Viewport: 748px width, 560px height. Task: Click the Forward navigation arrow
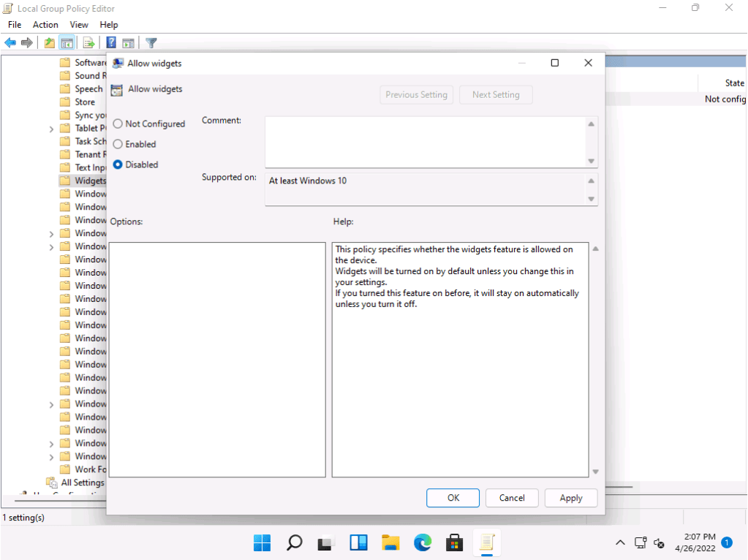pos(27,42)
